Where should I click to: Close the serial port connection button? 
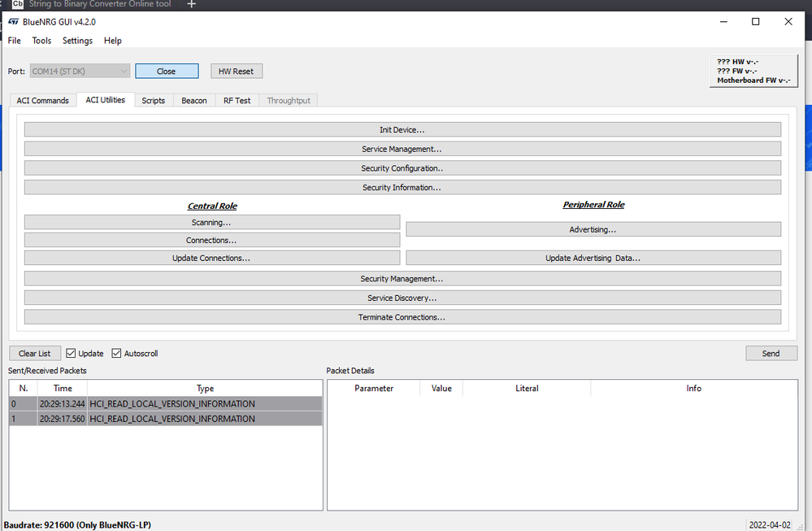point(167,71)
